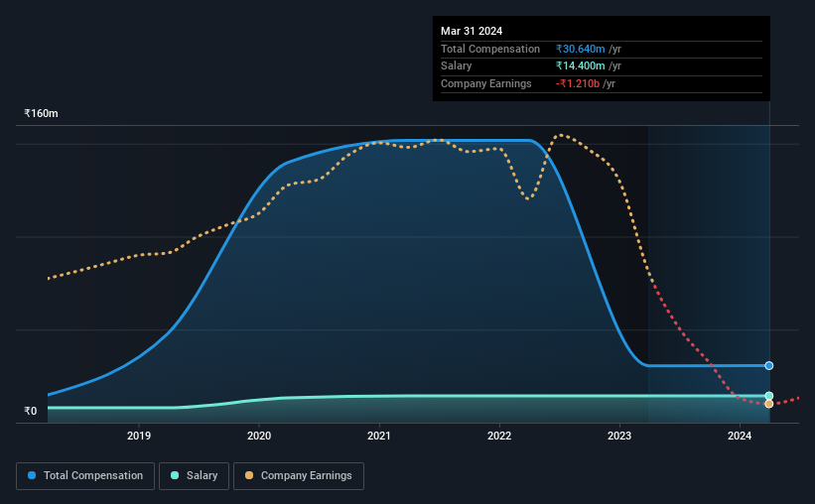815x504 pixels.
Task: Click the 2023 x-axis label
Action: (619, 436)
